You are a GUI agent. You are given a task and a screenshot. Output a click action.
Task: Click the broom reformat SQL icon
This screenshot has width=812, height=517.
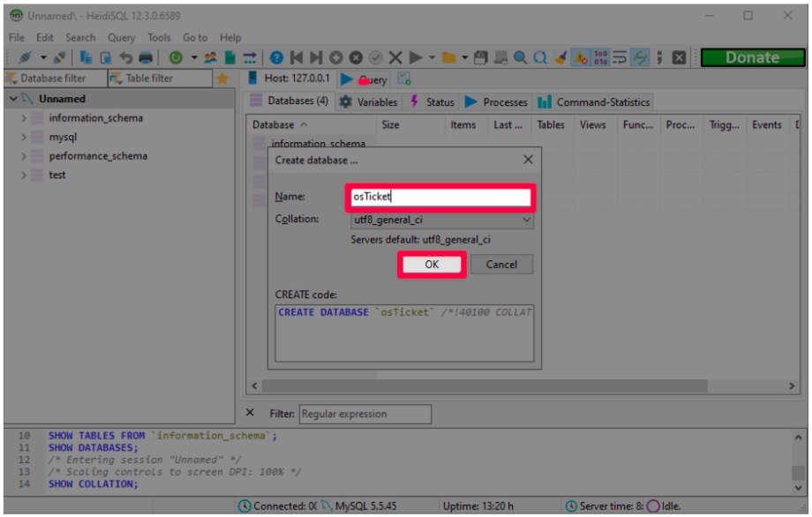click(560, 57)
